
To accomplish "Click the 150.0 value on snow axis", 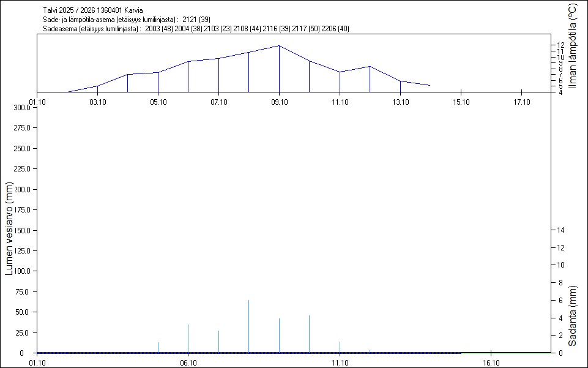I will (22, 231).
